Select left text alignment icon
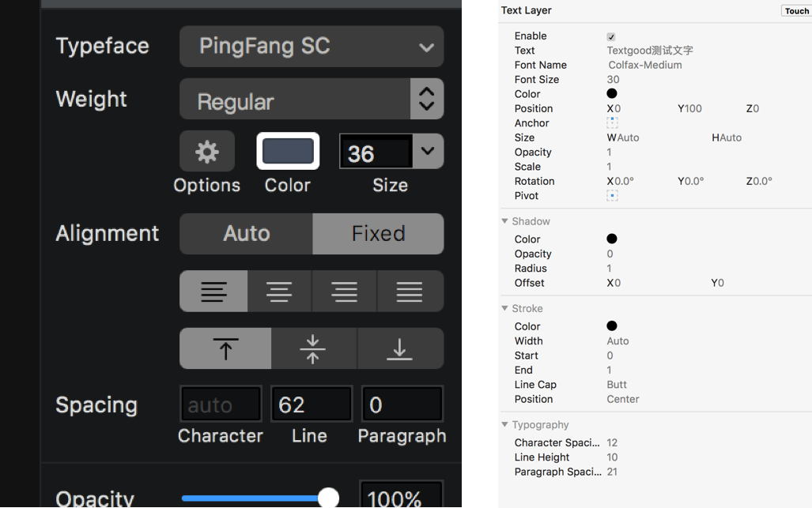This screenshot has width=812, height=508. point(213,292)
